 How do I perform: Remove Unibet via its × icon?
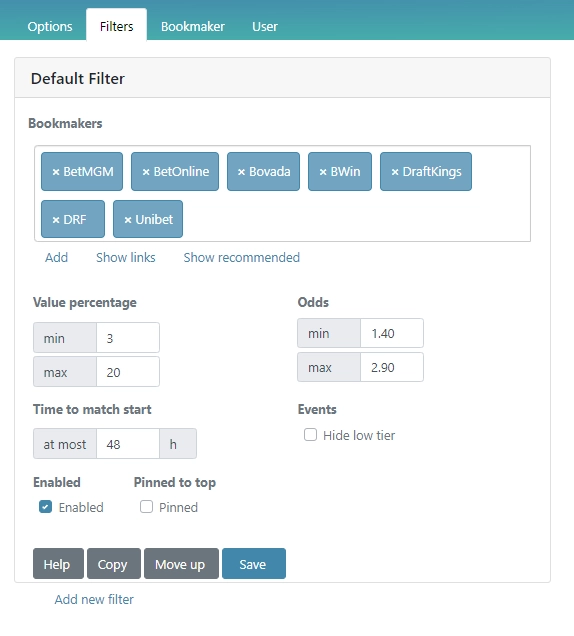(x=128, y=220)
